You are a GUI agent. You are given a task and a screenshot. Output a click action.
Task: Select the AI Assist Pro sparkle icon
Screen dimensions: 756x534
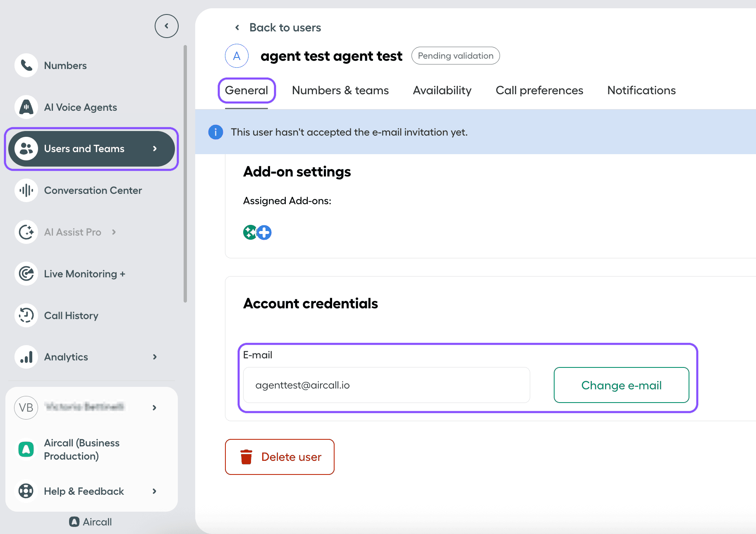pos(26,232)
